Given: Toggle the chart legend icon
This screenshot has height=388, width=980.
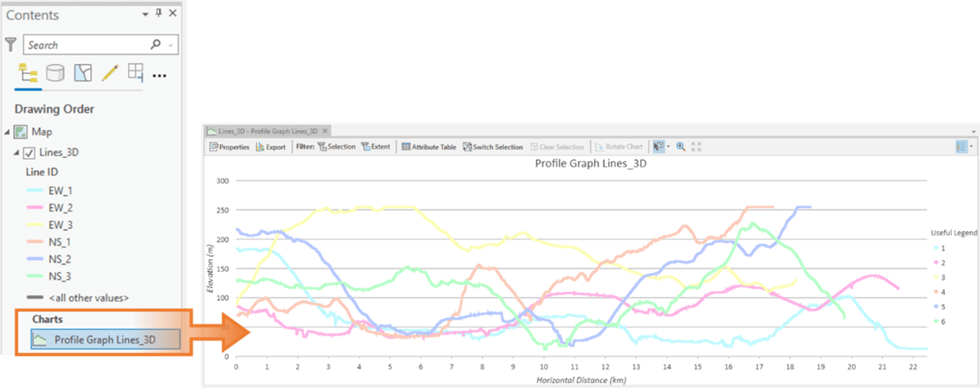Looking at the screenshot, I should 961,147.
